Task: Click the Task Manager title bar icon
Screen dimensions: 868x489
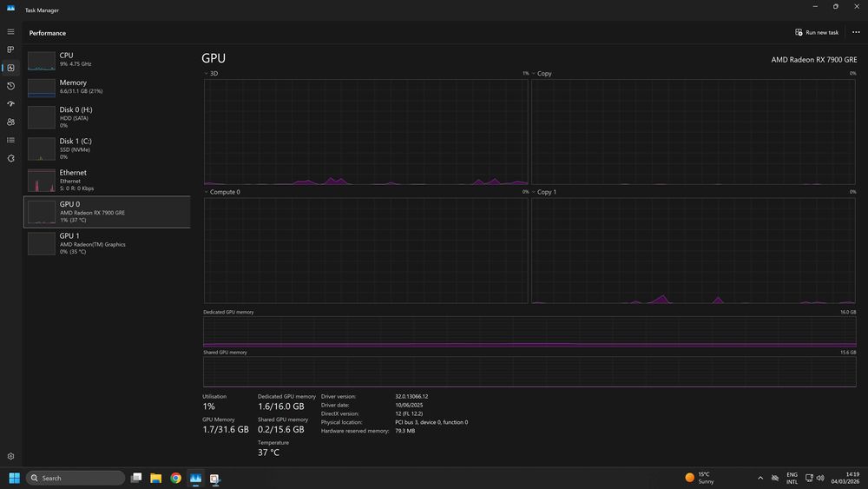Action: click(x=10, y=9)
